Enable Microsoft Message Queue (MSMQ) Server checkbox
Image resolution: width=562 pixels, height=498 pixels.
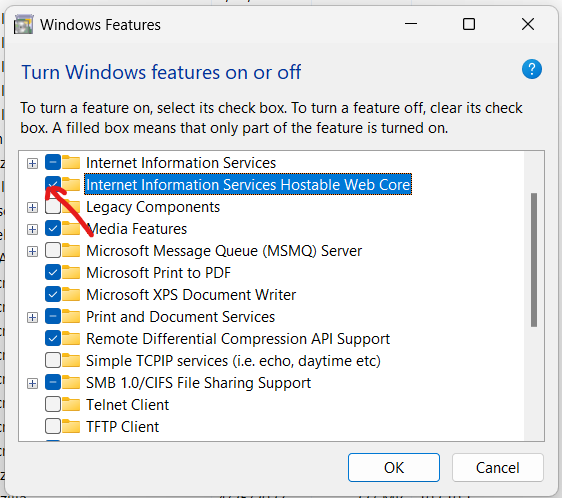(53, 251)
